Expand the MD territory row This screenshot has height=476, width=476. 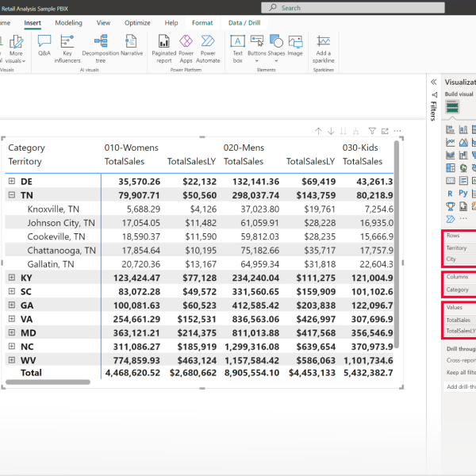[x=12, y=332]
